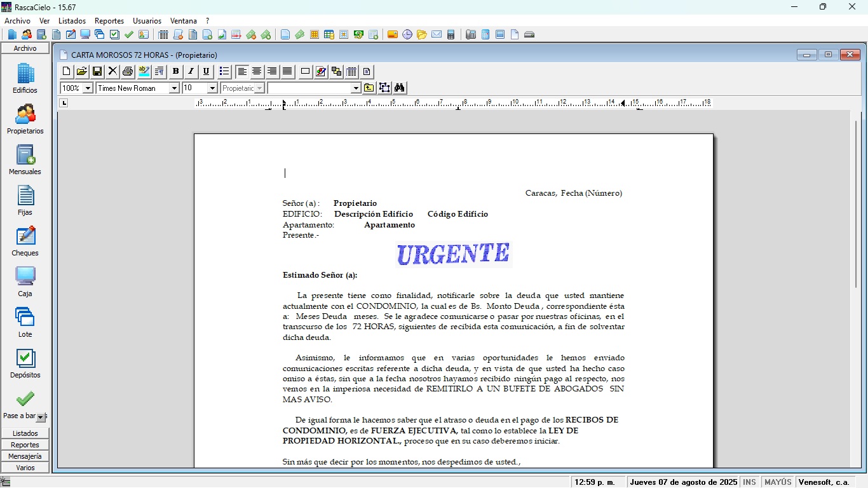Open the font size 10 dropdown
The image size is (868, 488).
[212, 88]
